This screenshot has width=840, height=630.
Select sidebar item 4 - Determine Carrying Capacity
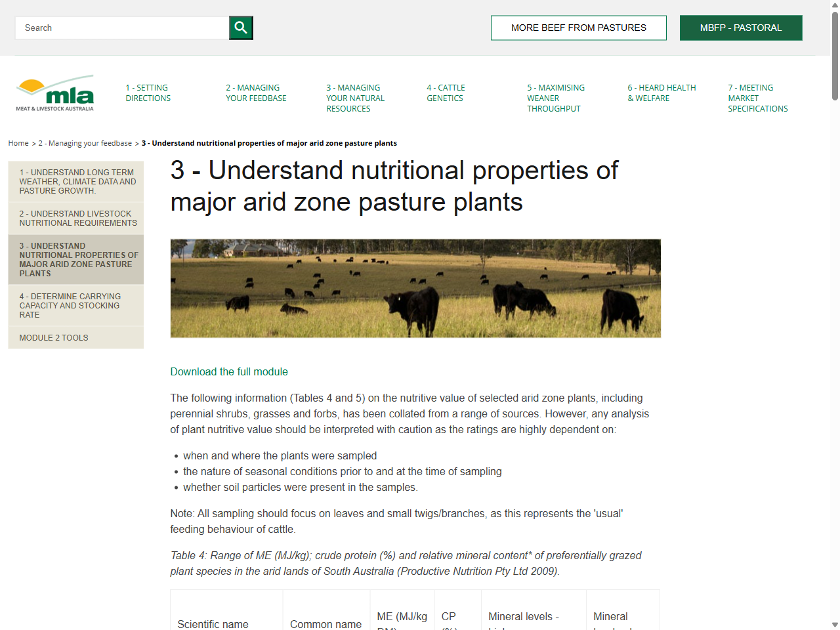pyautogui.click(x=75, y=305)
